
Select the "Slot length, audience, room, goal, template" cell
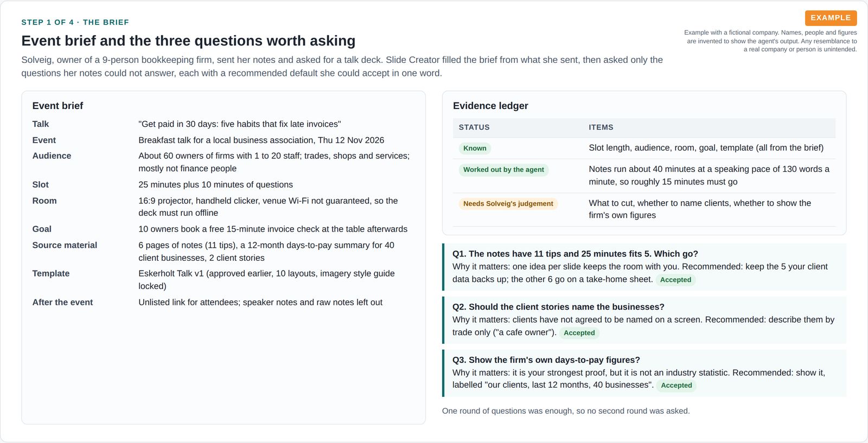pyautogui.click(x=706, y=147)
